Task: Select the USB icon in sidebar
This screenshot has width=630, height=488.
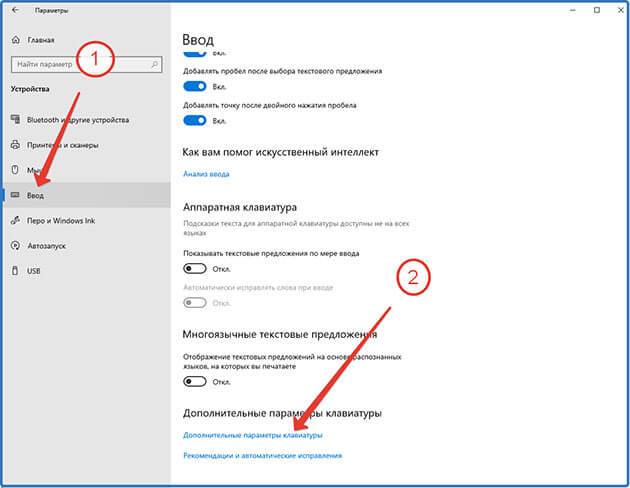Action: (15, 270)
